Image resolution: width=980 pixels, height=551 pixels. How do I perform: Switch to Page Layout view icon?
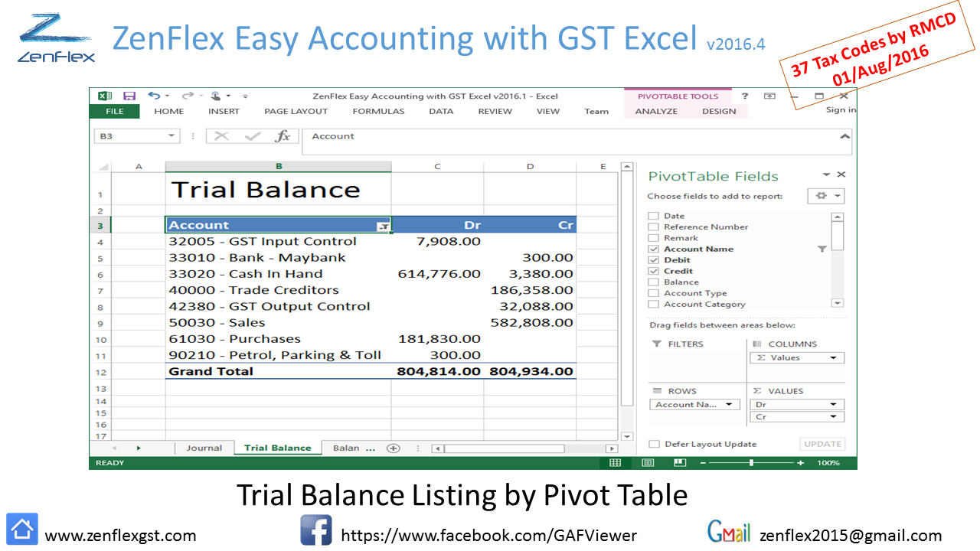pos(648,463)
